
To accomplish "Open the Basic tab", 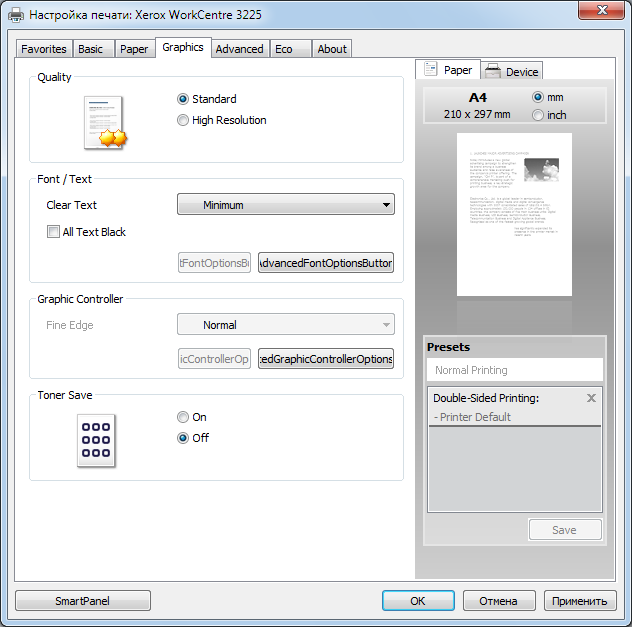I will pyautogui.click(x=93, y=49).
